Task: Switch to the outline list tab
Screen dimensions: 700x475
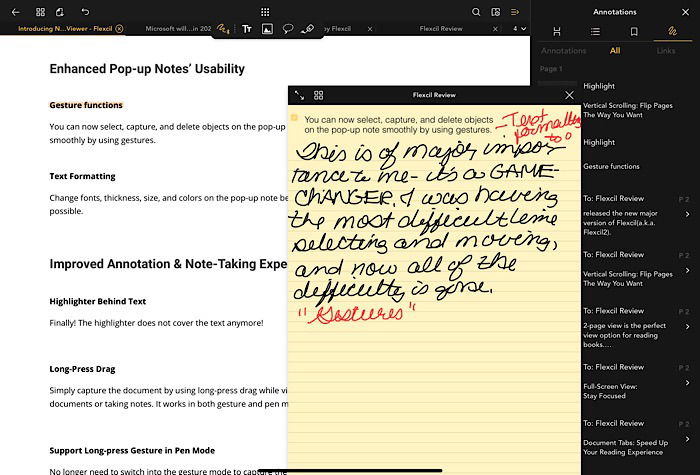Action: click(595, 32)
